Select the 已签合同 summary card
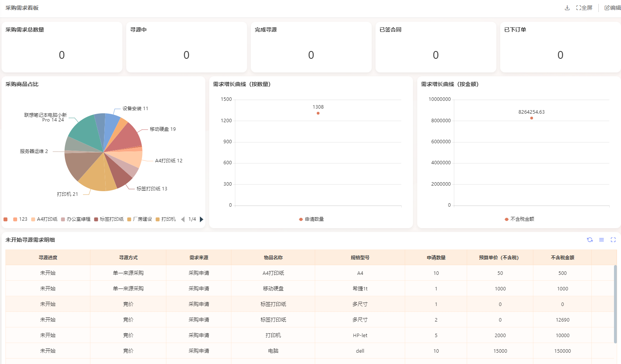Screen dimensions: 621x364 tap(436, 47)
